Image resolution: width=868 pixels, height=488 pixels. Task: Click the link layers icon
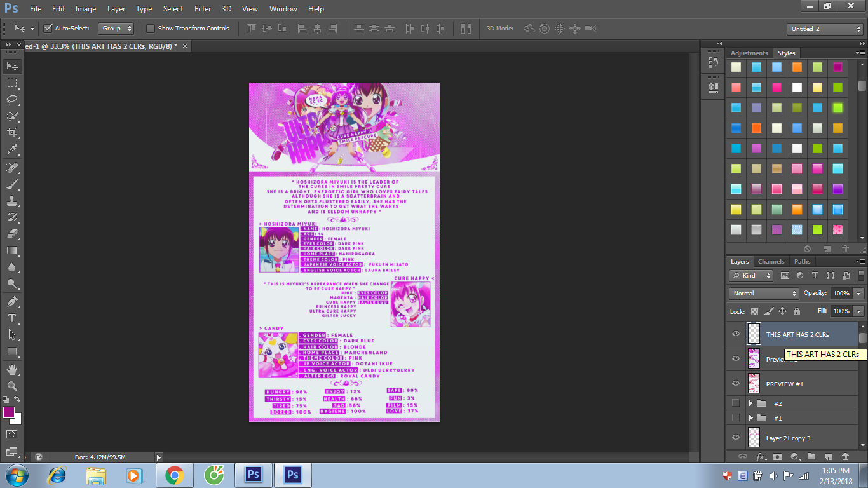(743, 457)
